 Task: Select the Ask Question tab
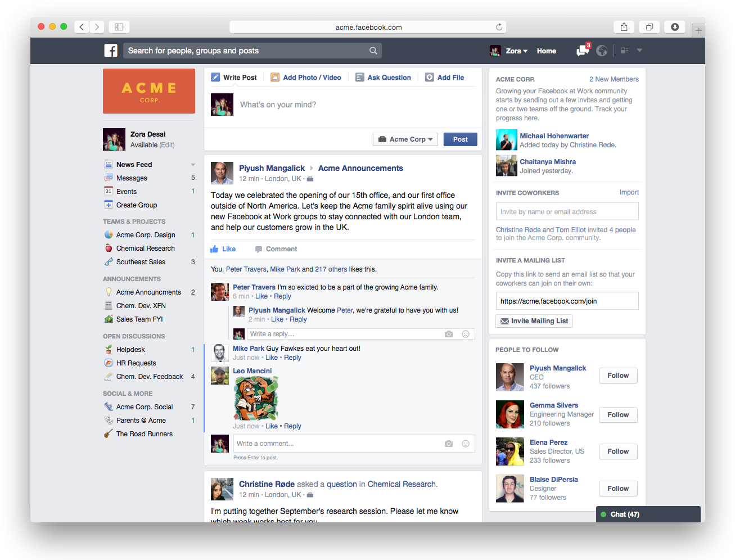(383, 78)
